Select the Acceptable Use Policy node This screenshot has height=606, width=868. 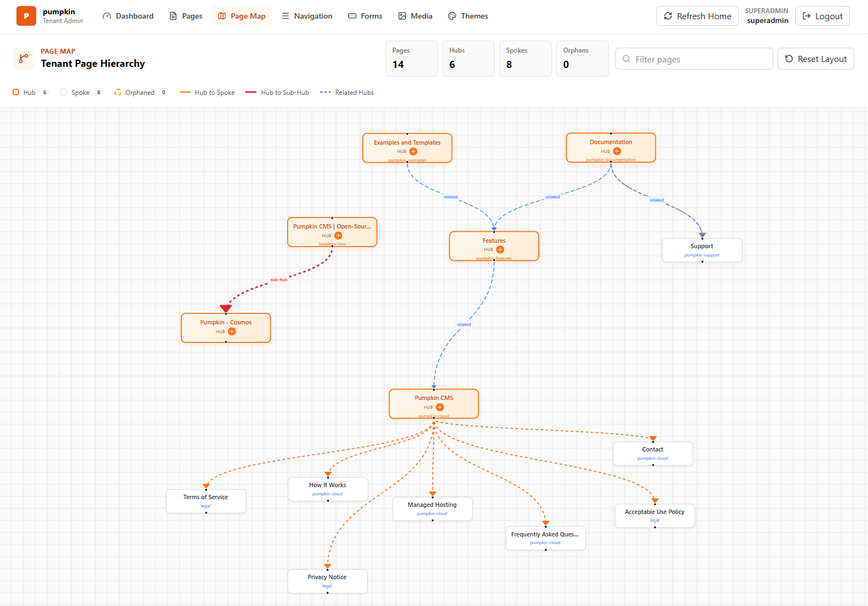pos(655,516)
